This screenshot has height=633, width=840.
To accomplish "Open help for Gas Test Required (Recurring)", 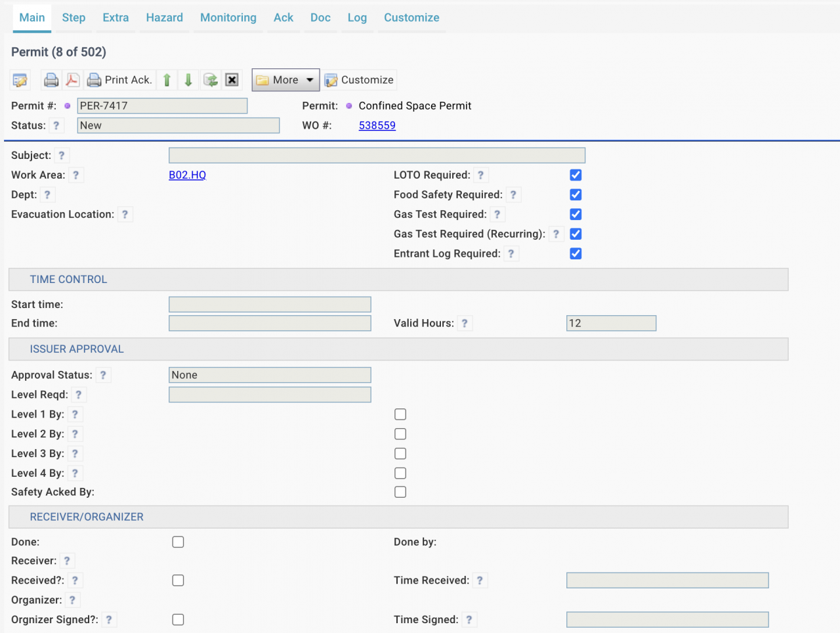I will [556, 234].
